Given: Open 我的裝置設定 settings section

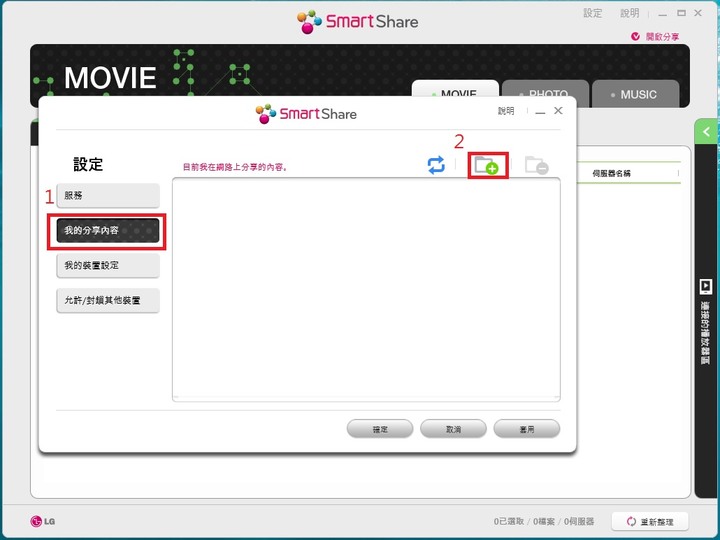Looking at the screenshot, I should pyautogui.click(x=108, y=265).
